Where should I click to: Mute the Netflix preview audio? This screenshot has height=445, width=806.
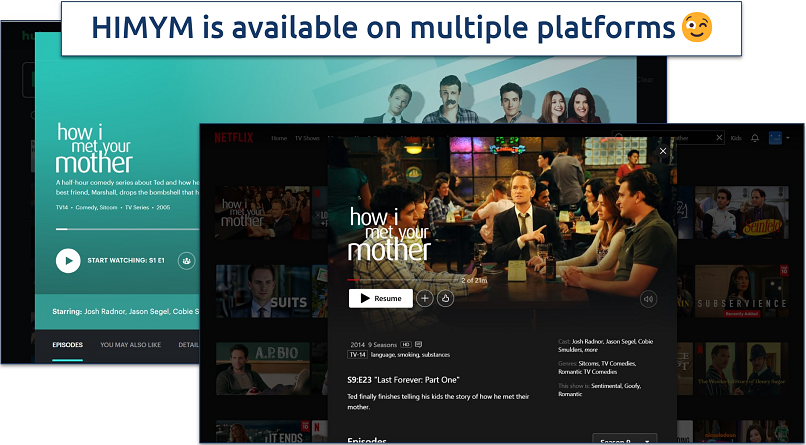coord(648,299)
